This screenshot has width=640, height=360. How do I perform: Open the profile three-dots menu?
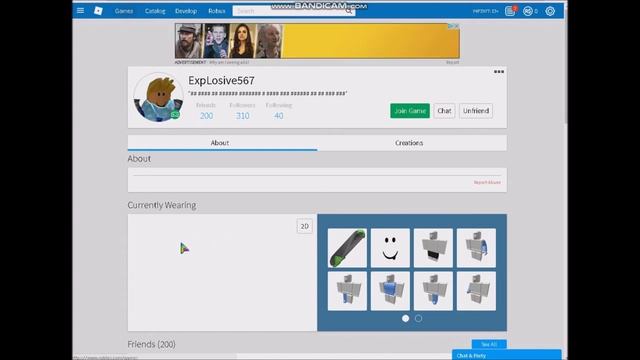[x=499, y=71]
